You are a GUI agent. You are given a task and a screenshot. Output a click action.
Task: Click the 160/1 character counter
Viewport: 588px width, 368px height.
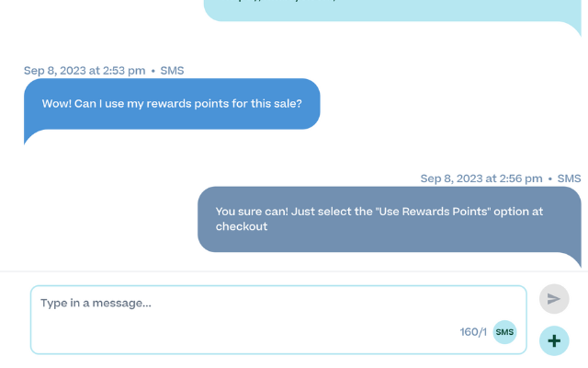473,332
